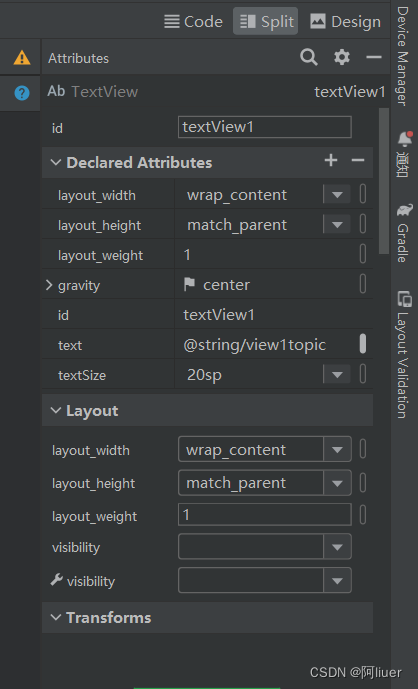This screenshot has height=689, width=418.
Task: Open the Attributes panel gear settings
Action: pyautogui.click(x=342, y=58)
